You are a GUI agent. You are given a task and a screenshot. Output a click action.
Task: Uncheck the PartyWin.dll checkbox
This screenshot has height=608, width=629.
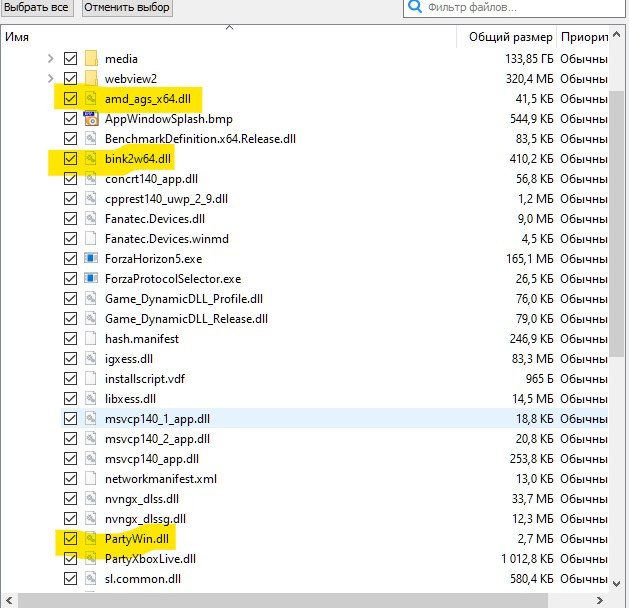(70, 539)
